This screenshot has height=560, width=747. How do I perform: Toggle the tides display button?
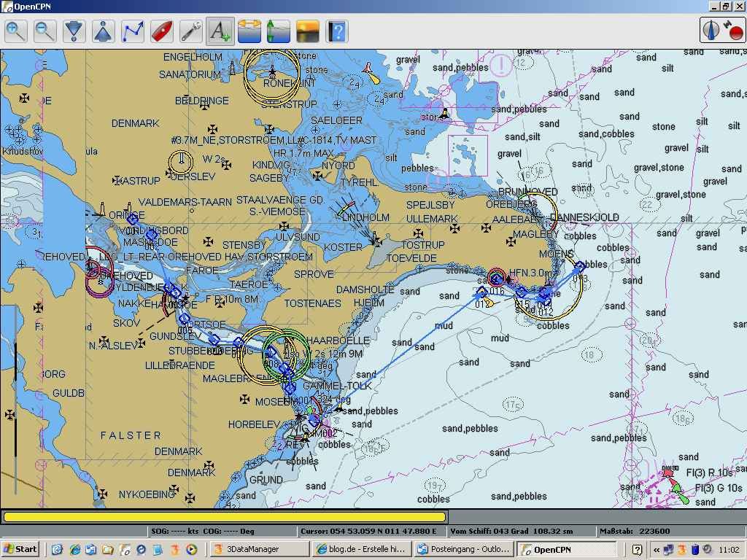click(x=279, y=31)
